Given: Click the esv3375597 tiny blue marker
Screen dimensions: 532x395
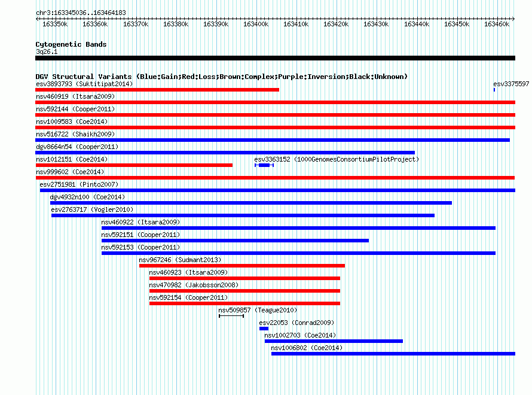Looking at the screenshot, I should point(494,90).
